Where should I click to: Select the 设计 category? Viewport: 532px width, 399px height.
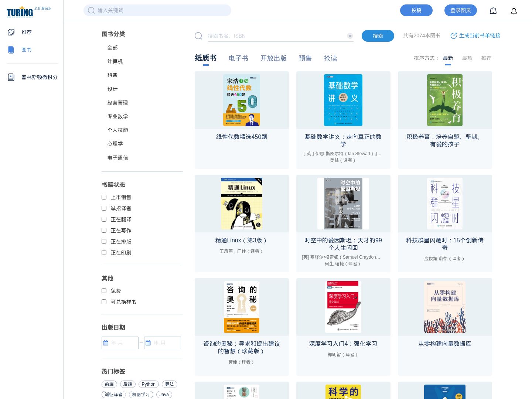pos(113,89)
